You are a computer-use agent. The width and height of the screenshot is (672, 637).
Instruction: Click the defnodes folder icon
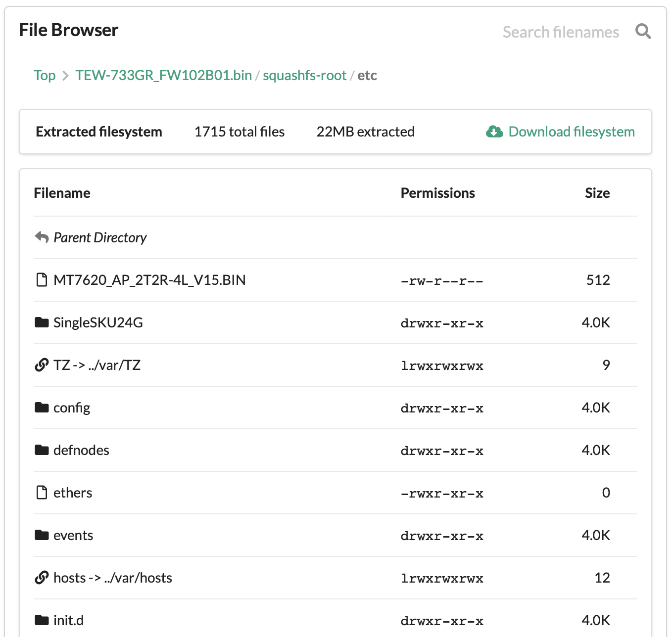tap(42, 450)
